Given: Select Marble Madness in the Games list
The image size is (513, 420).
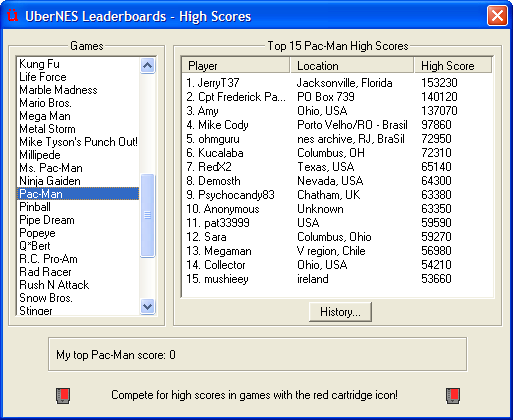Looking at the screenshot, I should (x=78, y=90).
